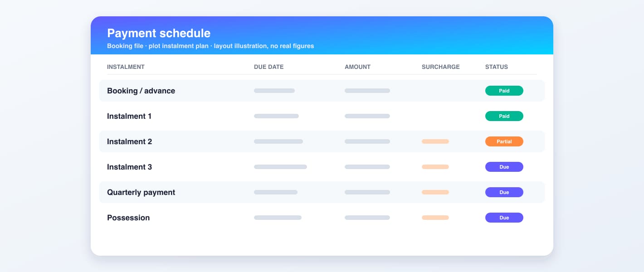The width and height of the screenshot is (644, 272).
Task: Click surcharge placeholder for Quarterly payment
Action: (x=435, y=192)
